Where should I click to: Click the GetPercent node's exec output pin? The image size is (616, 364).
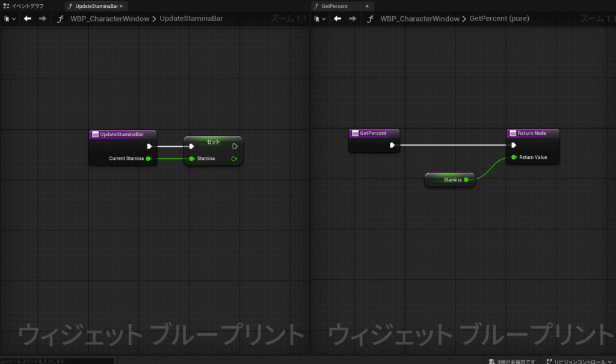click(392, 145)
